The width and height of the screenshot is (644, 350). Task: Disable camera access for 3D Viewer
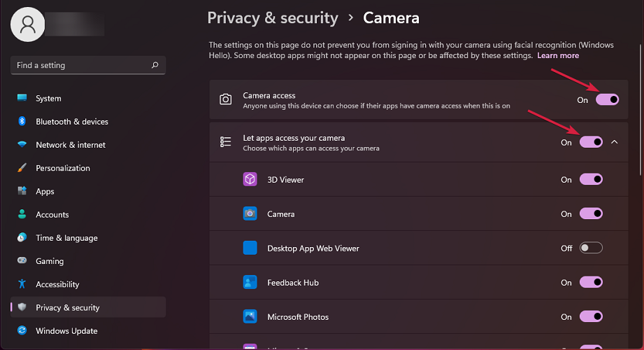coord(591,180)
